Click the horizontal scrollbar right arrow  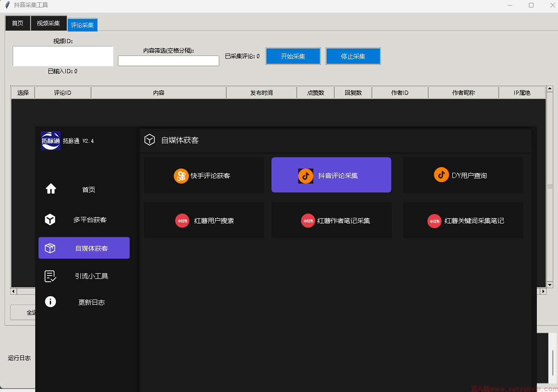[543, 292]
